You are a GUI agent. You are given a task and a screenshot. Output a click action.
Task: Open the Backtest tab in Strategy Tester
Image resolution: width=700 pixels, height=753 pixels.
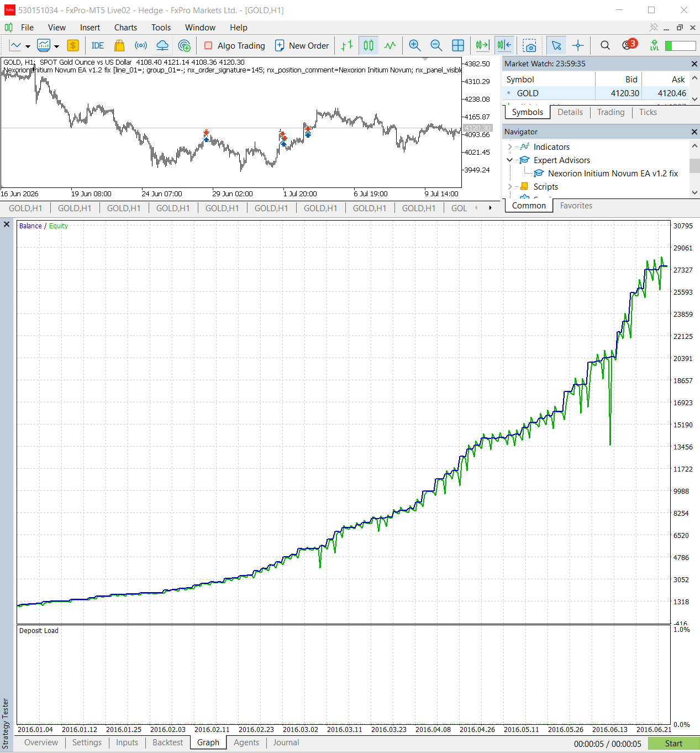167,742
